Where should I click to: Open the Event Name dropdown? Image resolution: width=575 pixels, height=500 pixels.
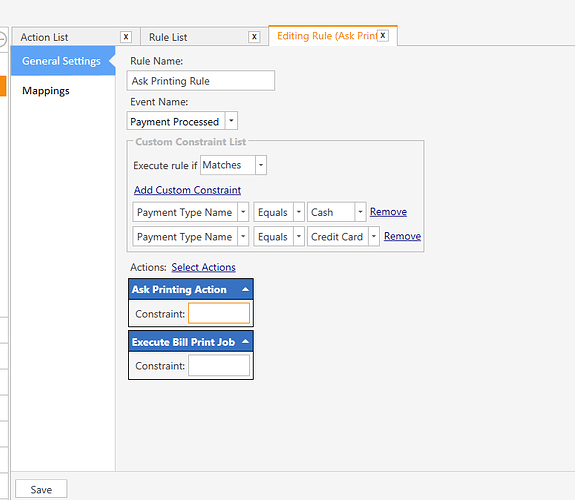(x=231, y=121)
